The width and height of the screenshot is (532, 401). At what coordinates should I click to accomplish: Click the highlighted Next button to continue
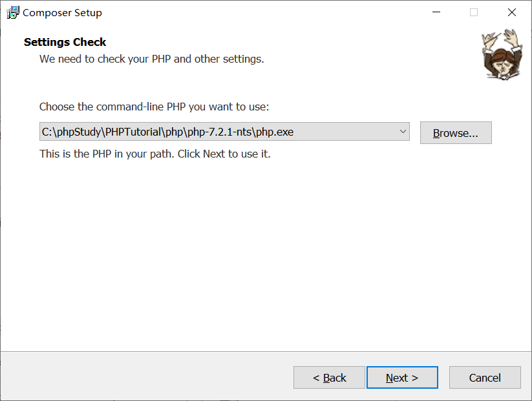pyautogui.click(x=402, y=377)
